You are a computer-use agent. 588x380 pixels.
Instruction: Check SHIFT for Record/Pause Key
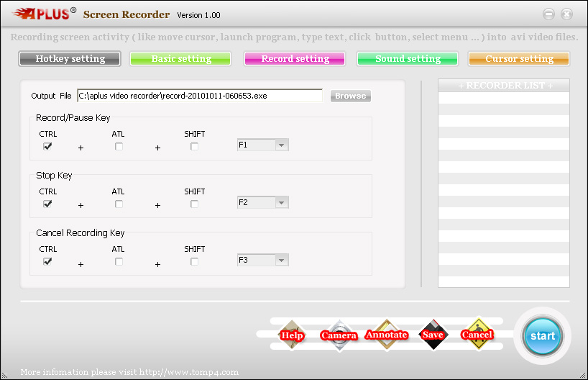pyautogui.click(x=194, y=146)
